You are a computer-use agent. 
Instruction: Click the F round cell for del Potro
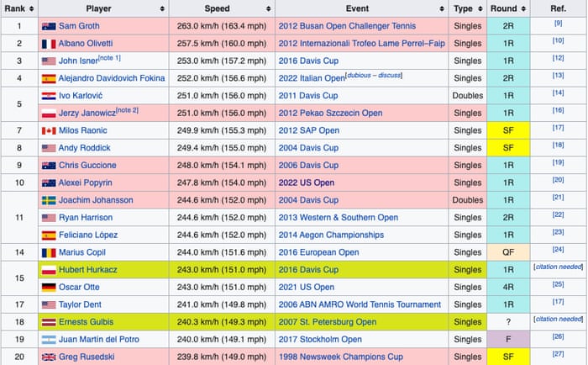coord(508,340)
